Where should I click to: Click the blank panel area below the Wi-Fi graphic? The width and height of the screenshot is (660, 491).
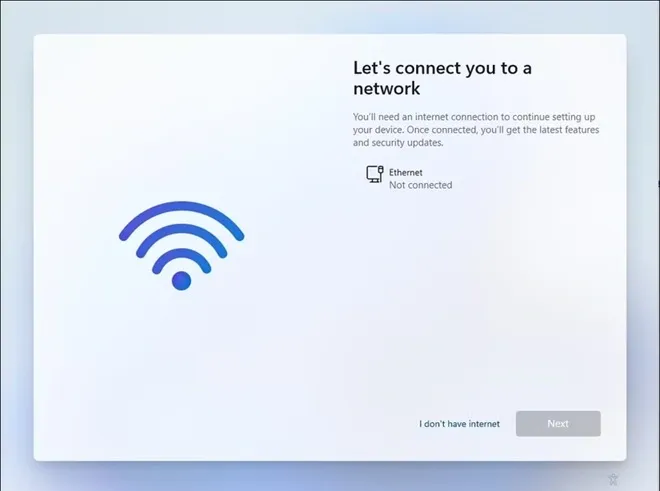tap(181, 371)
